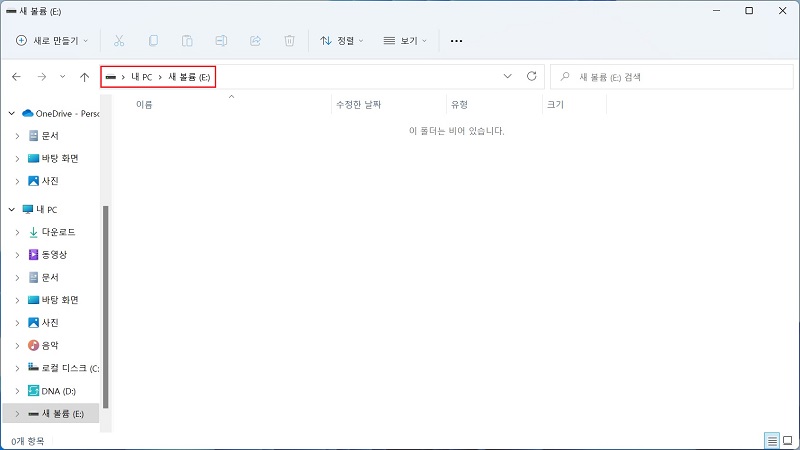Open the recent locations dropdown arrow
This screenshot has height=450, width=800.
(x=62, y=77)
